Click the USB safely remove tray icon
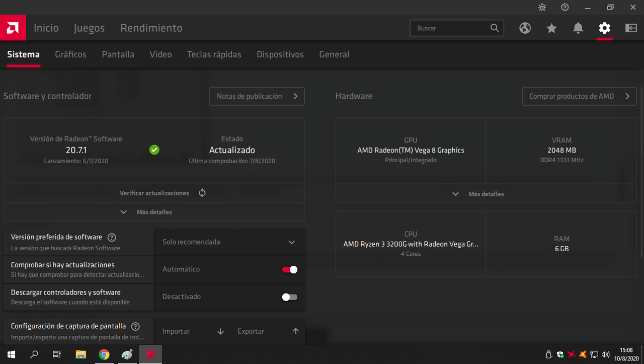The height and width of the screenshot is (364, 644). pyautogui.click(x=549, y=354)
